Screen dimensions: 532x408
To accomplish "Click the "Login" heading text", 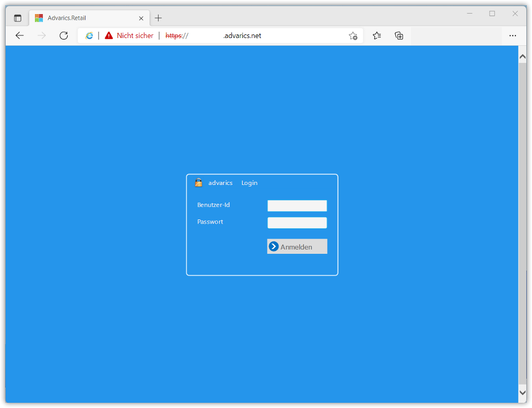I will 249,183.
